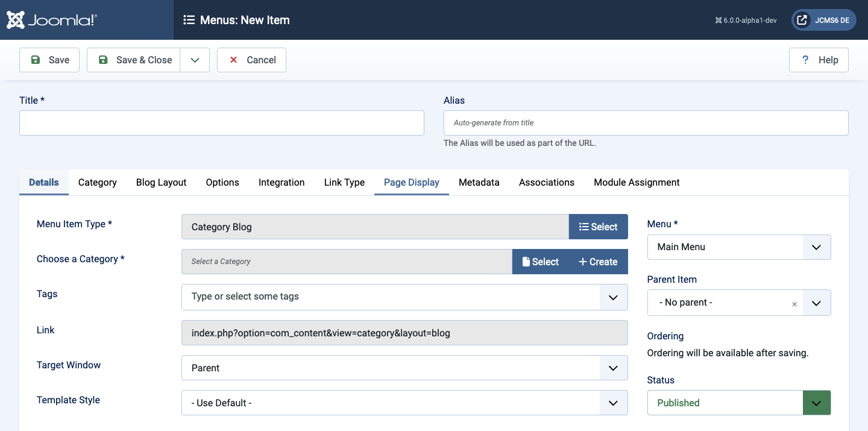
Task: Clear the Parent Item selection with x
Action: pos(794,304)
